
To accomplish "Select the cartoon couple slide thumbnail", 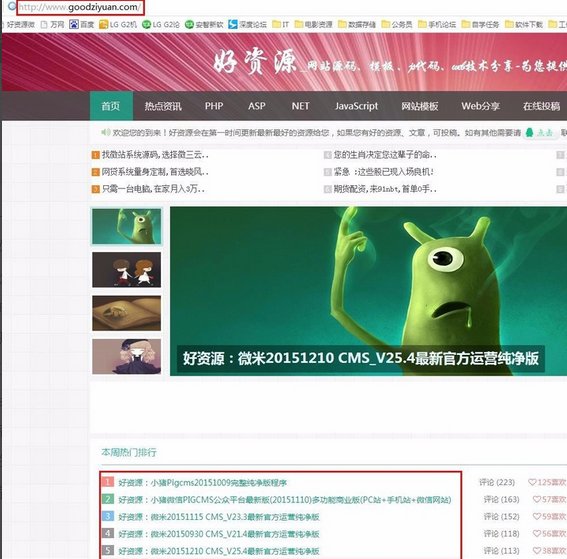I will point(127,270).
